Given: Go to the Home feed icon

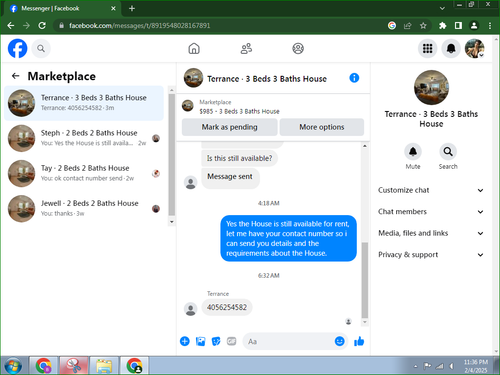Looking at the screenshot, I should coord(194,49).
